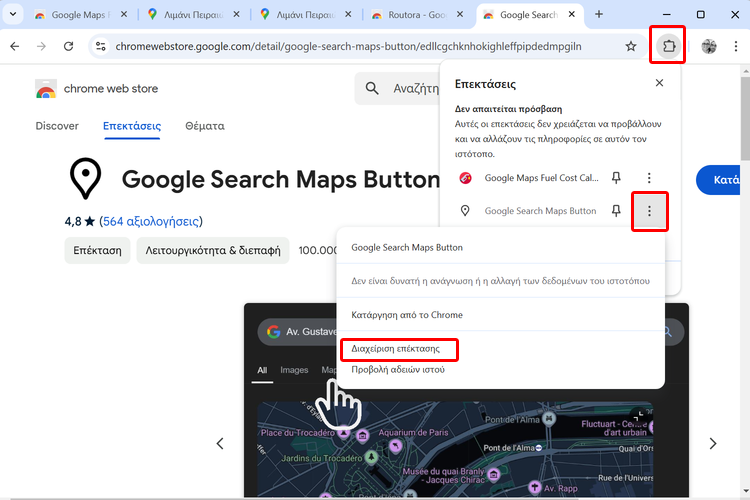Click the blue Κατά... remove button
This screenshot has width=750, height=500.
click(718, 180)
